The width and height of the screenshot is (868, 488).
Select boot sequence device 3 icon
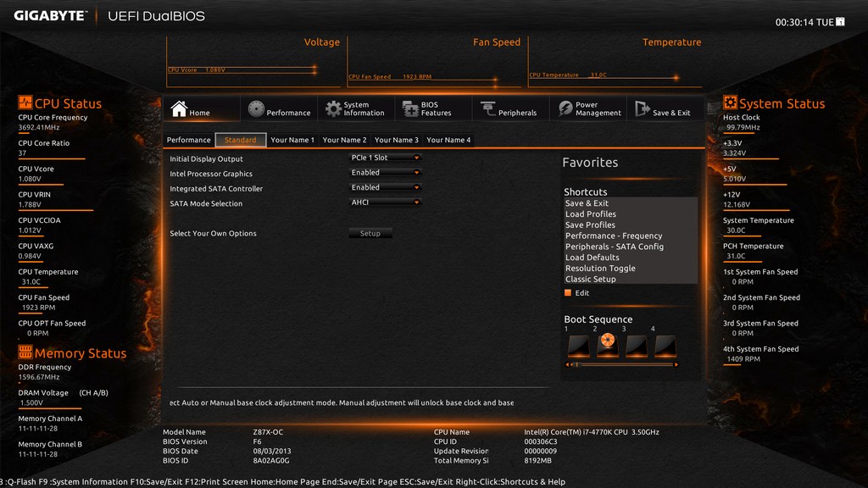[x=636, y=346]
